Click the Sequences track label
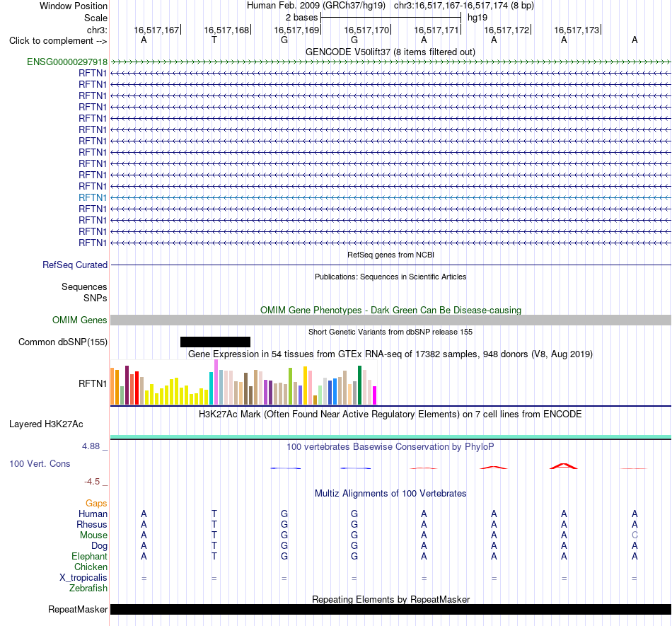The height and width of the screenshot is (626, 672). [x=84, y=286]
